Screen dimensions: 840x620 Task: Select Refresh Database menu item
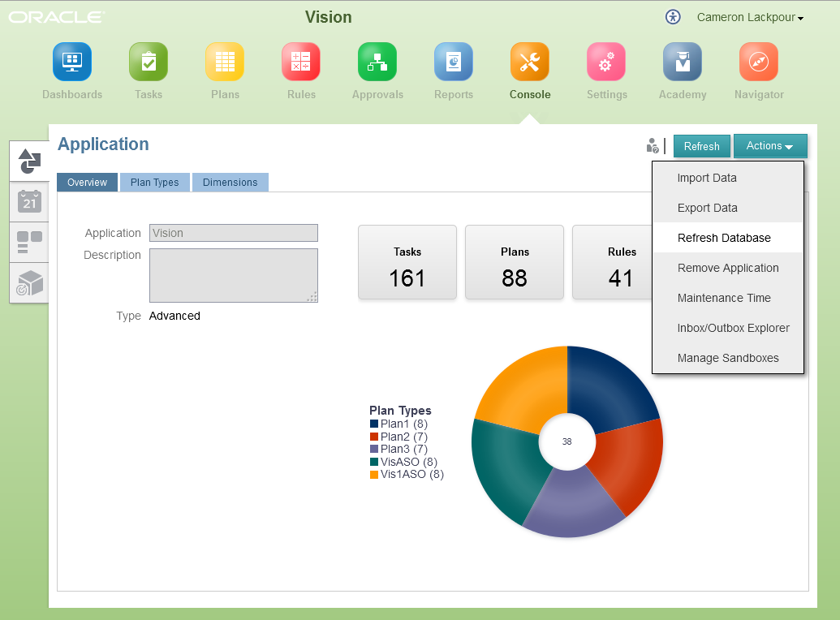(x=727, y=238)
